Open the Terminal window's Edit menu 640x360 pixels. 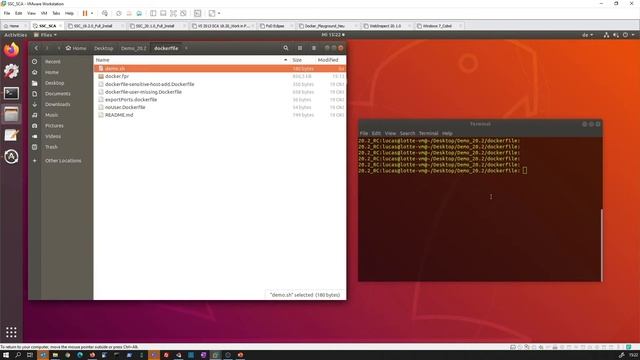pyautogui.click(x=376, y=133)
